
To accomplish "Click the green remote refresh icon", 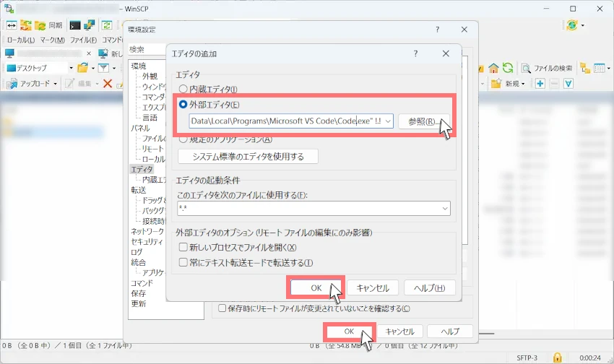I will [508, 68].
